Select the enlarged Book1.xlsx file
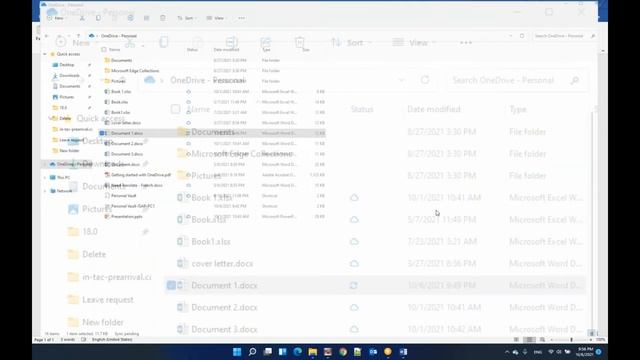The height and width of the screenshot is (360, 640). click(211, 242)
